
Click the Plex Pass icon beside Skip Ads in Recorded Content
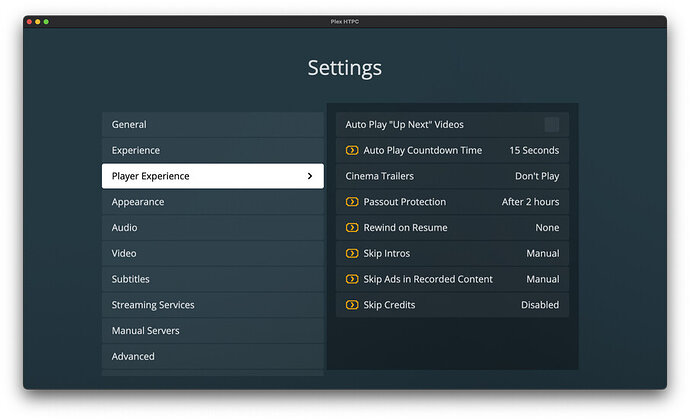click(352, 279)
